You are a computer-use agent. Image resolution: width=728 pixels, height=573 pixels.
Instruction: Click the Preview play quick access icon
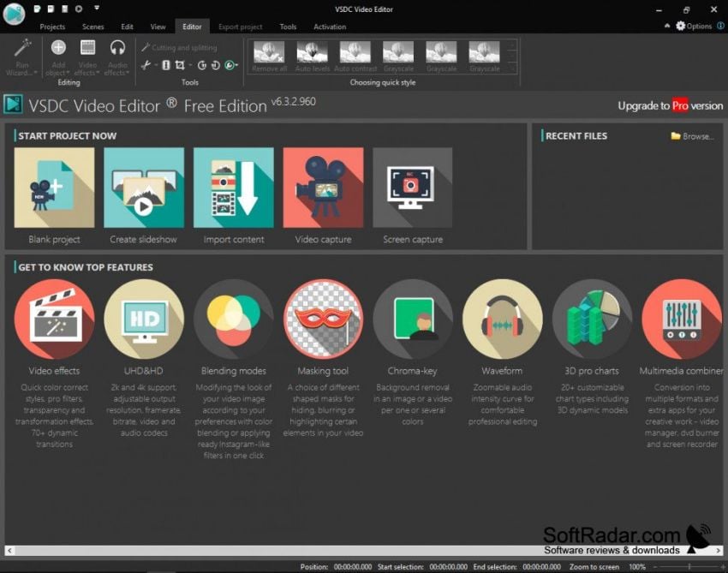[79, 9]
